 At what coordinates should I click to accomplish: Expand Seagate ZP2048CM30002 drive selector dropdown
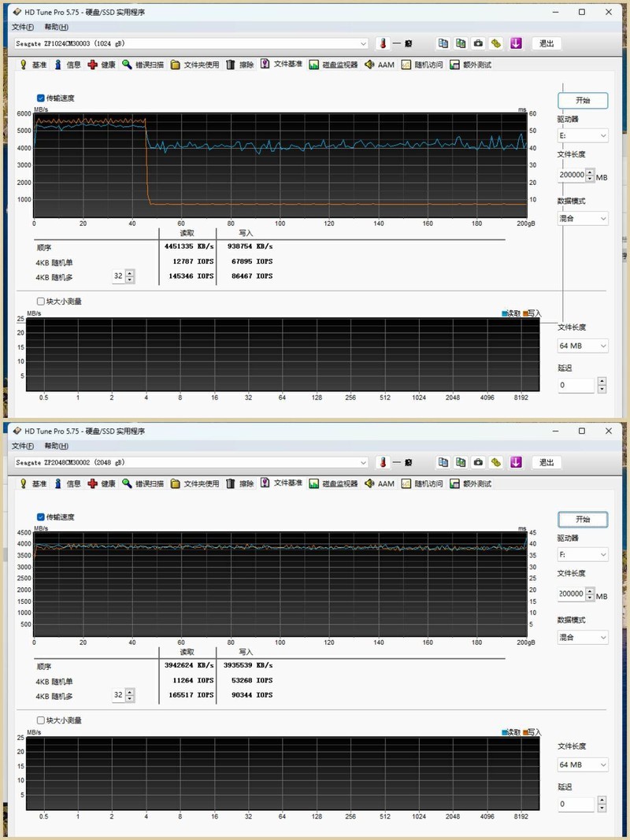click(x=363, y=462)
